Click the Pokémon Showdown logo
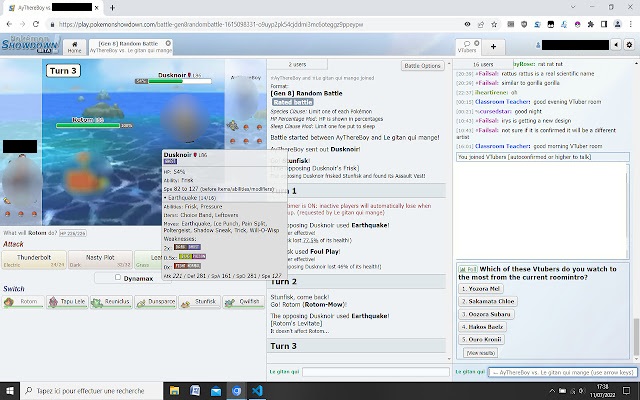The height and width of the screenshot is (400, 640). coord(29,44)
